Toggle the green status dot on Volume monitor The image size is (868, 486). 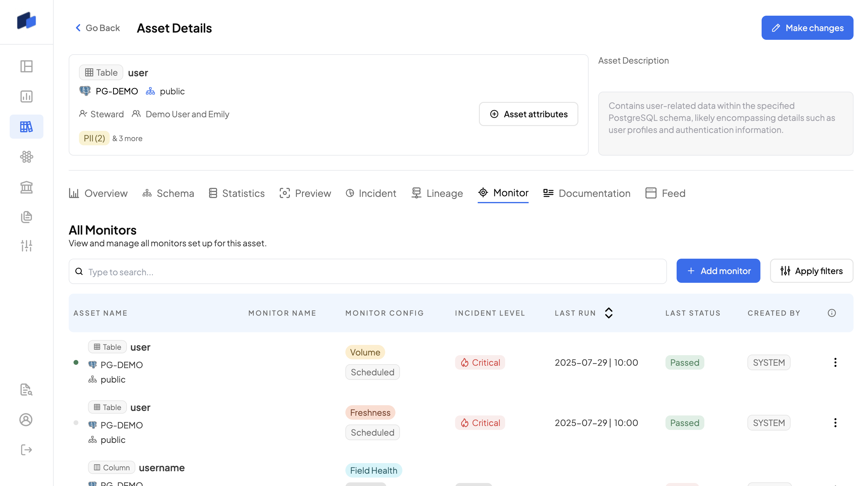click(x=76, y=362)
